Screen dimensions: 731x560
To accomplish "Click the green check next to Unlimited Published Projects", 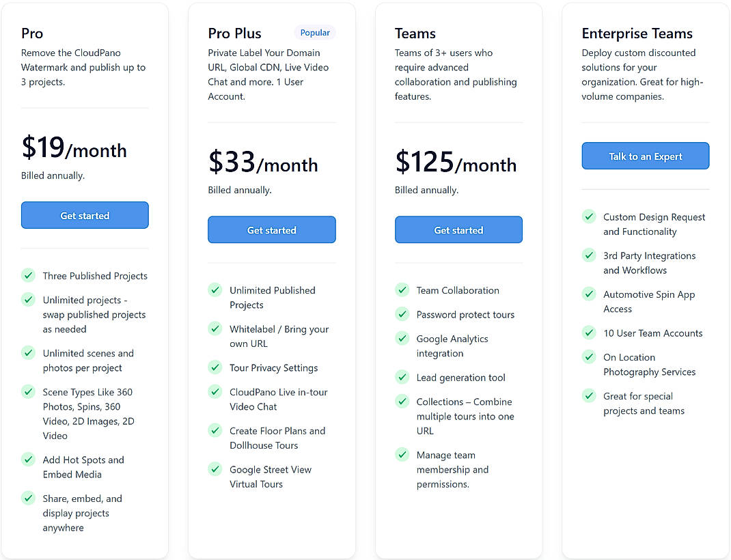I will [x=215, y=290].
